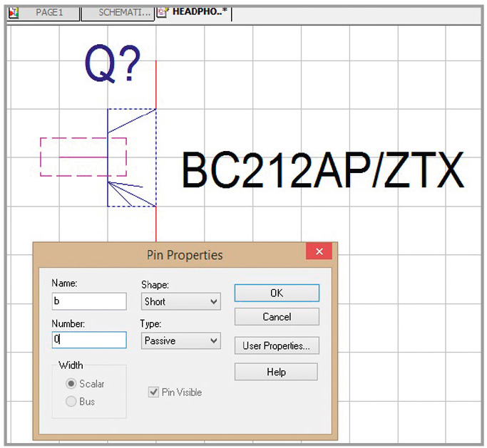
Task: Select the BC212AP/ZTX part value text
Action: [x=322, y=170]
